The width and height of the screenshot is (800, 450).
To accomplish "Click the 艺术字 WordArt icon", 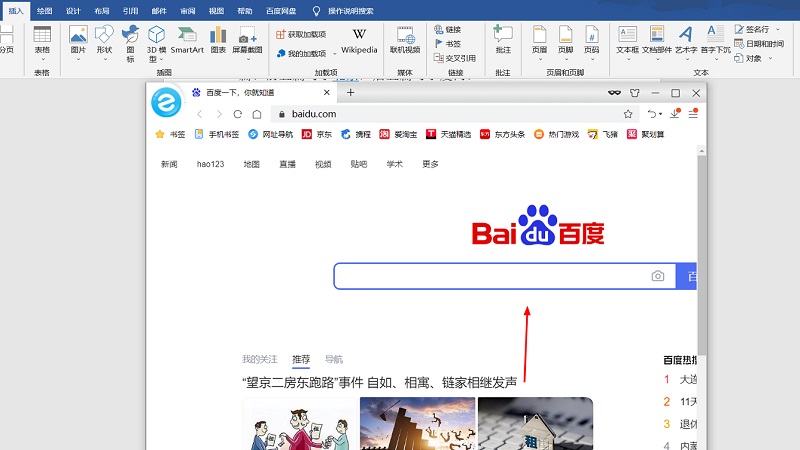I will click(686, 39).
